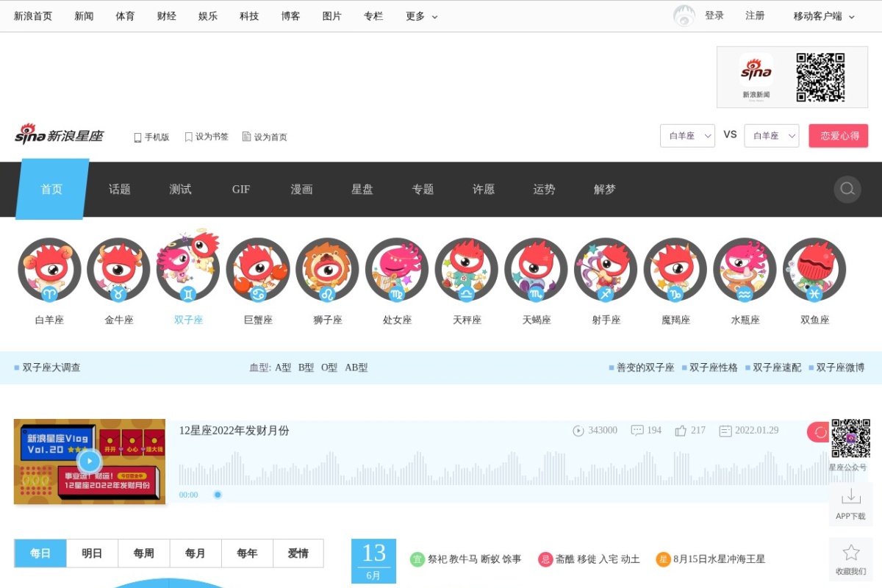The height and width of the screenshot is (588, 882).
Task: Click the 收藏我们 star icon
Action: (851, 553)
